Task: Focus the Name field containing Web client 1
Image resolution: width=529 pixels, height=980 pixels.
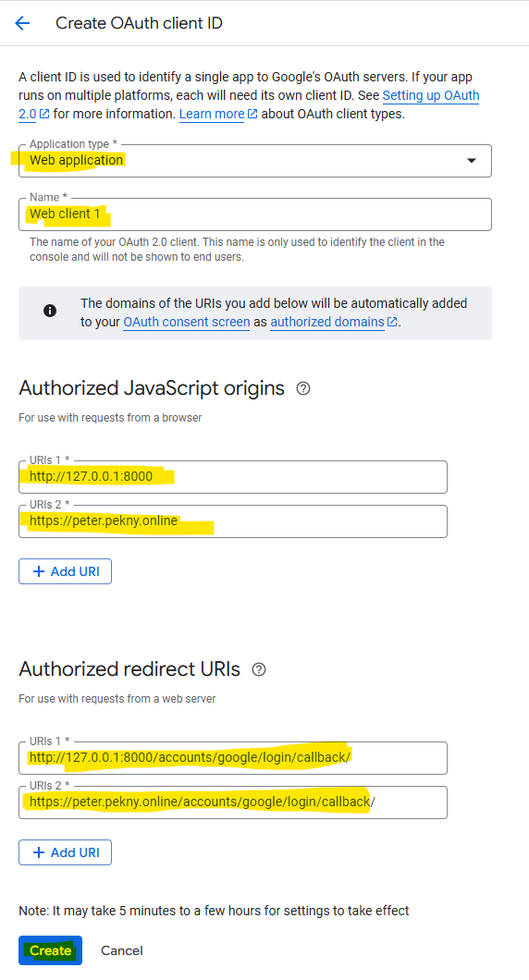Action: coord(255,214)
